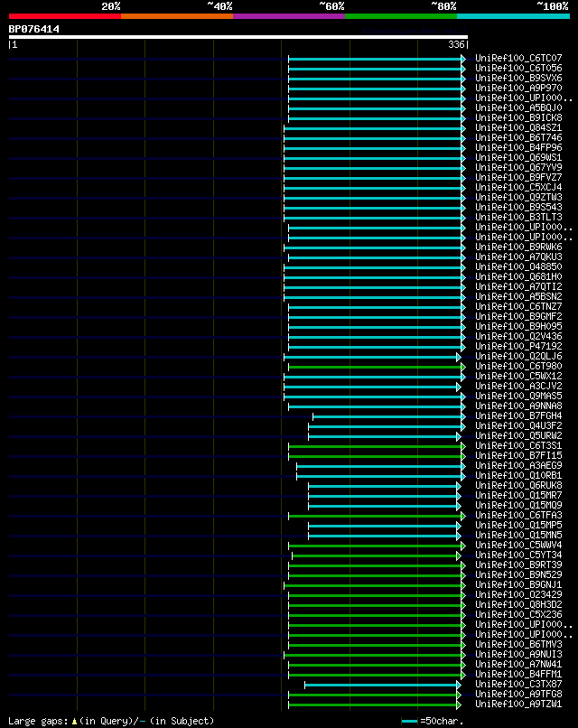Click the green alignment bar of UniRef100_C6T980

coord(375,367)
